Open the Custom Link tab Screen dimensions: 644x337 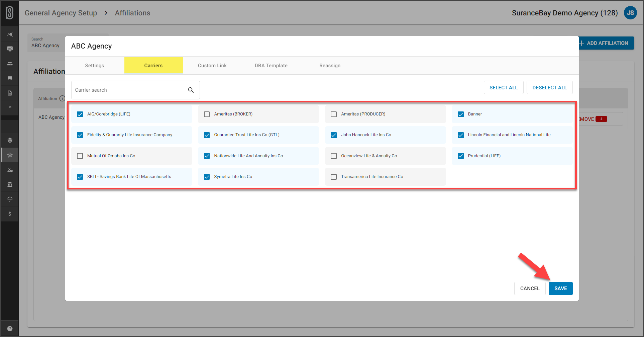click(x=212, y=66)
